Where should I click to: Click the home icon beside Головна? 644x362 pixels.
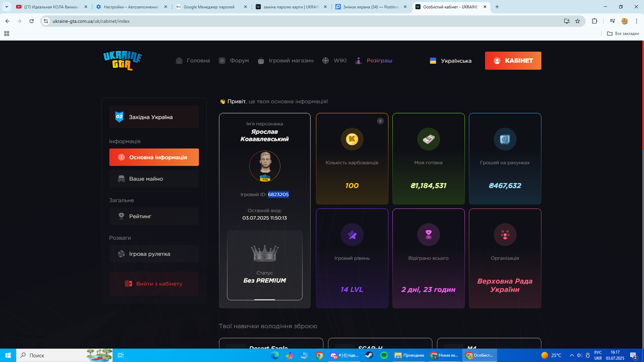[179, 61]
